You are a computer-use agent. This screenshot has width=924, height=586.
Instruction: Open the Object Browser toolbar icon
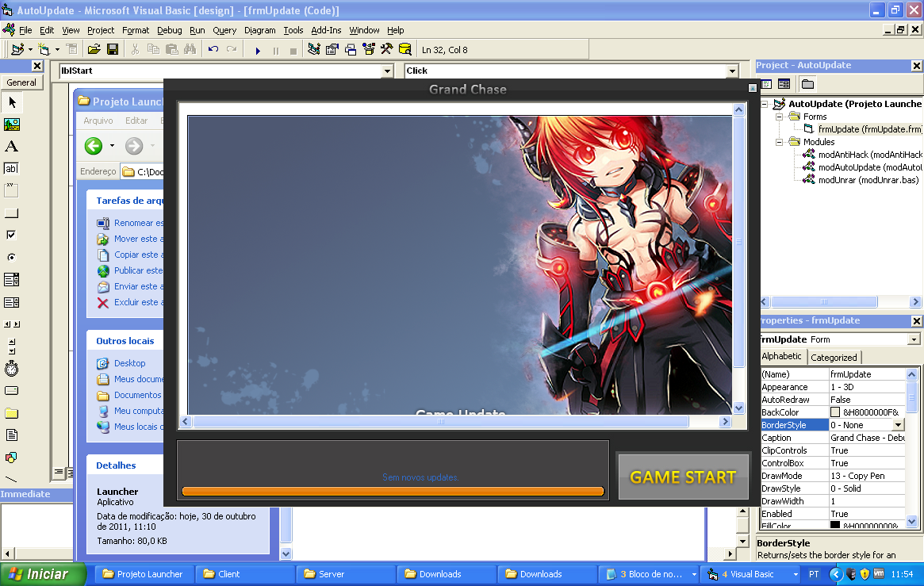[x=369, y=49]
